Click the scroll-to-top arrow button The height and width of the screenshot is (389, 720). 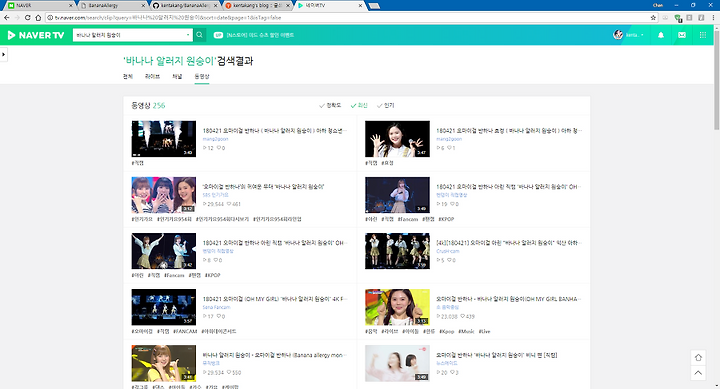[x=698, y=372]
